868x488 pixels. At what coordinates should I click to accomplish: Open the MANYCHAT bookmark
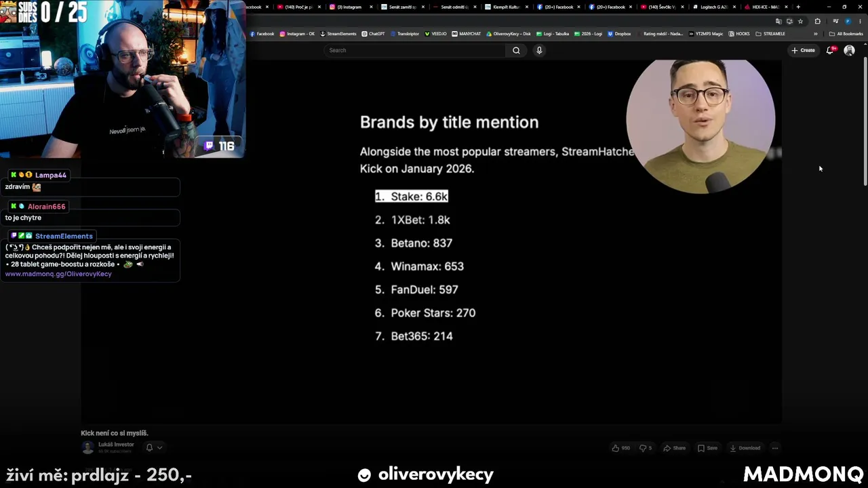467,34
